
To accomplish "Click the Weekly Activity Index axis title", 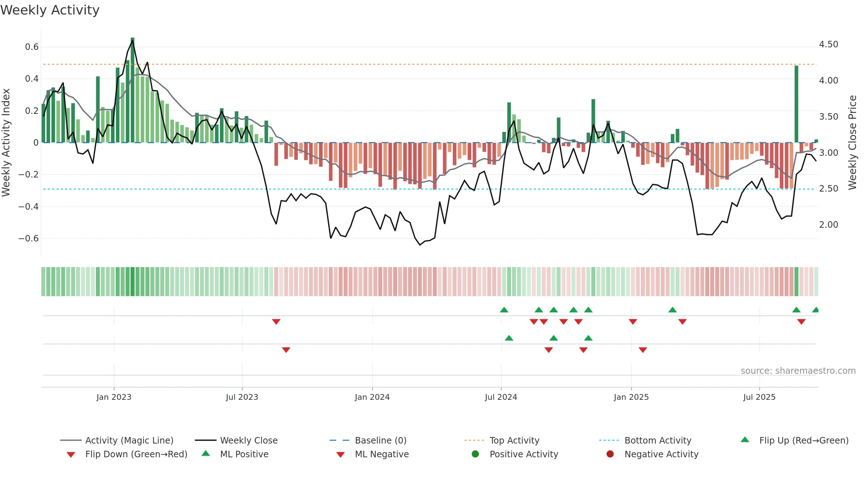I will (x=6, y=142).
